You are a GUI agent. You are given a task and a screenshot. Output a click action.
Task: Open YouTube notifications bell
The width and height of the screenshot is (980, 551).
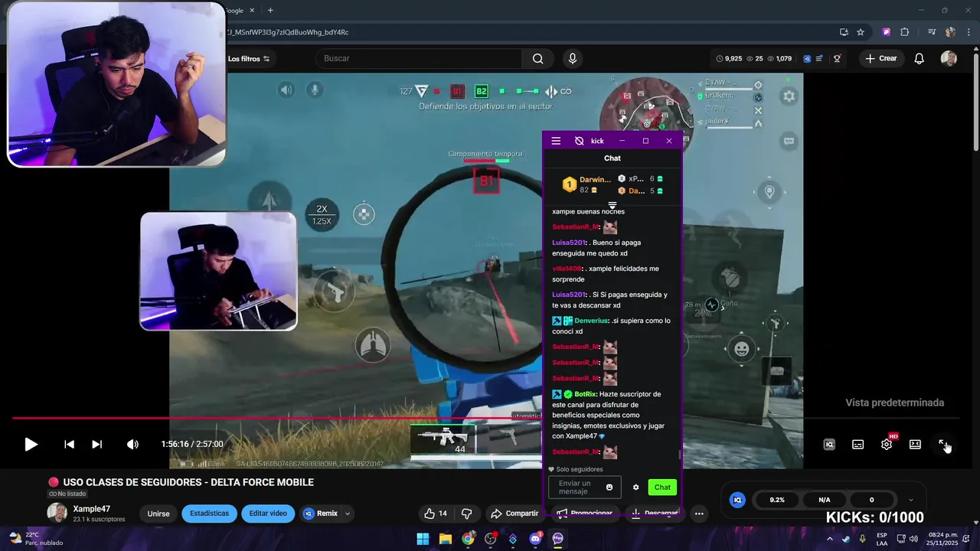point(920,59)
